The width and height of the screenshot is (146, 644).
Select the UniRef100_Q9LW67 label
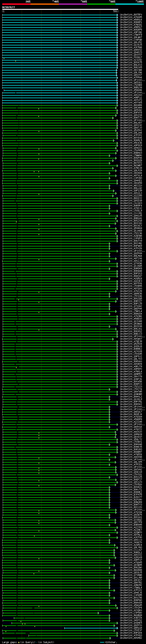tap(131, 37)
